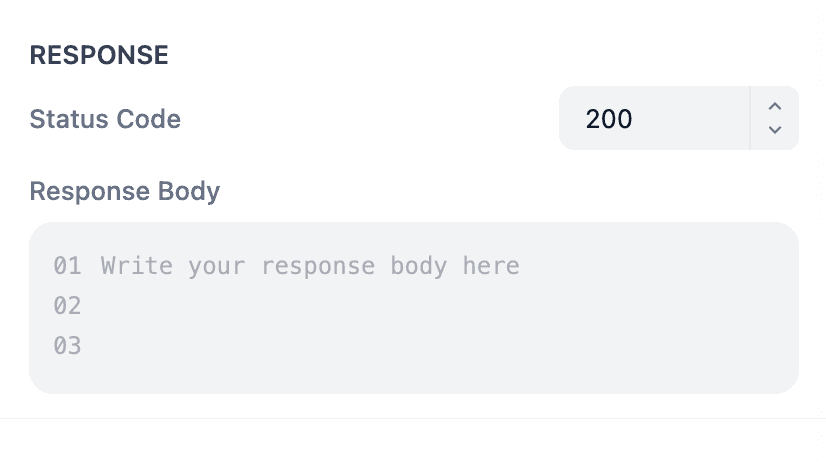Screen dimensions: 826x462
Task: Place cursor on empty second editor line
Action: [x=300, y=306]
